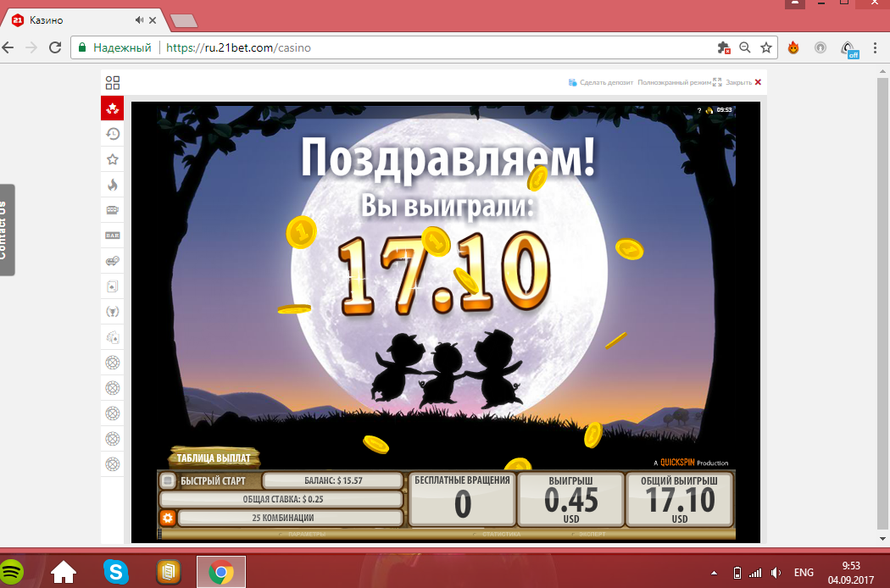This screenshot has width=890, height=588.
Task: Select BAR classic slots icon
Action: pos(113,236)
